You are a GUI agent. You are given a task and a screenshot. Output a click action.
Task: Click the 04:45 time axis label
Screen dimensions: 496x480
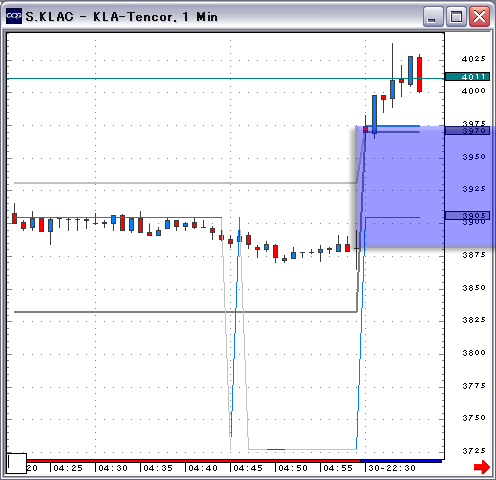click(x=248, y=468)
